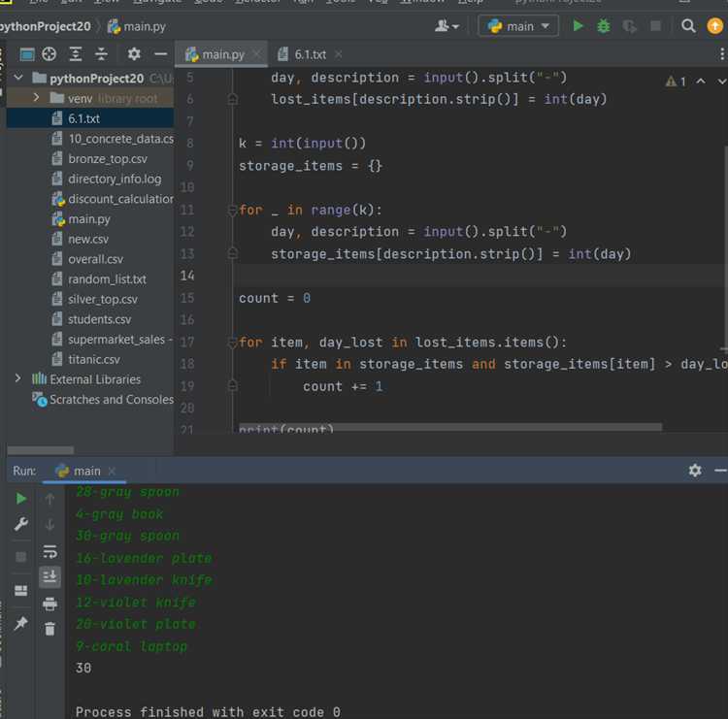Open Search Everywhere magnifier icon
This screenshot has width=728, height=719.
[x=688, y=26]
